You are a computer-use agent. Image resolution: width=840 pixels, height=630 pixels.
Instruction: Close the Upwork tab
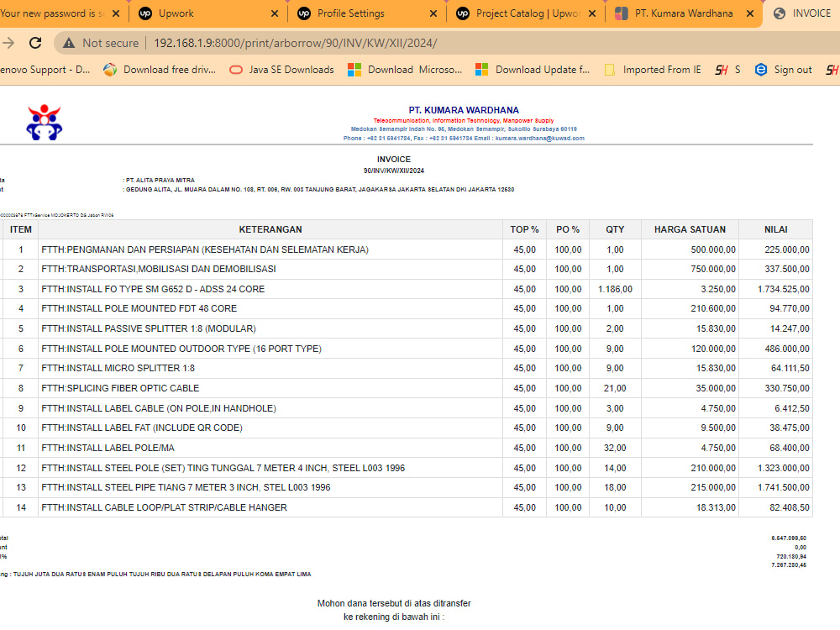[275, 13]
